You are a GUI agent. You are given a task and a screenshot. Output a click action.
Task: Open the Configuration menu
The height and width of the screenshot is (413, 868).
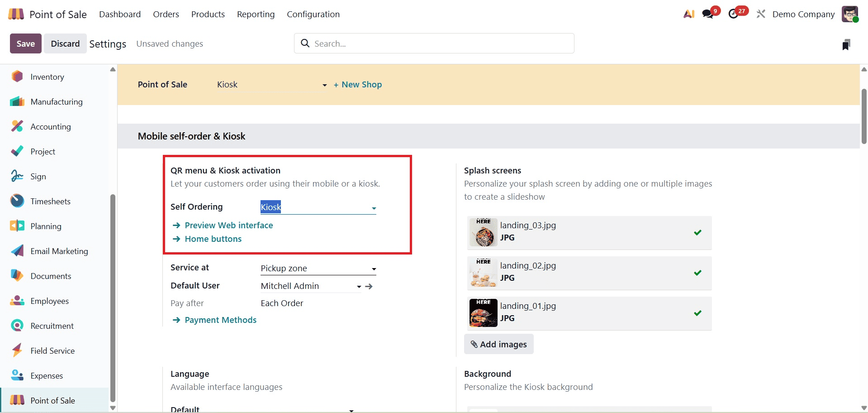coord(313,14)
